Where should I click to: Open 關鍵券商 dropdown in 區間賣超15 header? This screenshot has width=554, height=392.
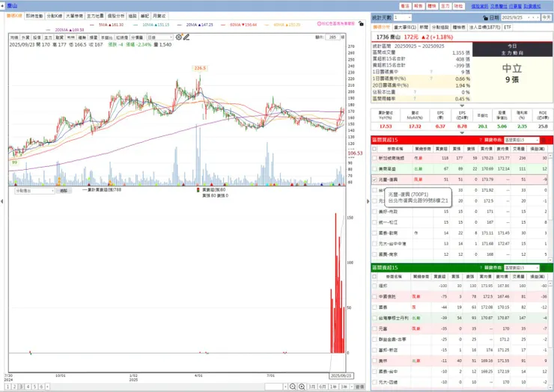coord(522,268)
